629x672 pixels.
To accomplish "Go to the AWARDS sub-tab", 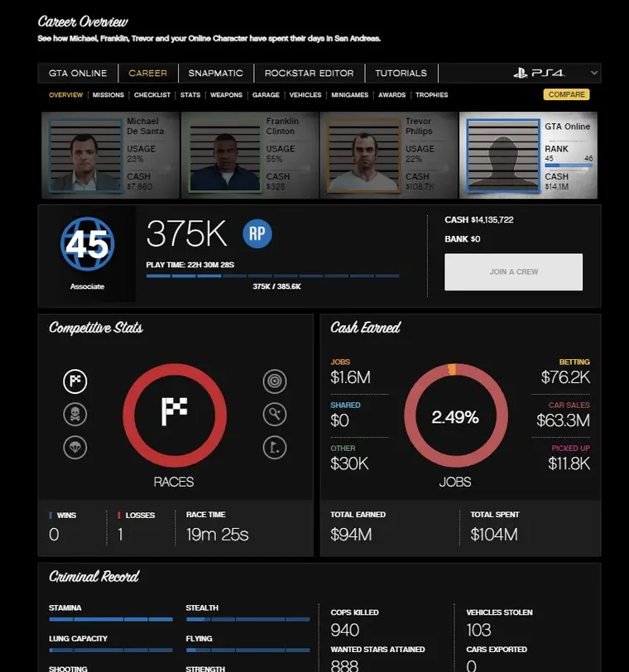I will (391, 94).
